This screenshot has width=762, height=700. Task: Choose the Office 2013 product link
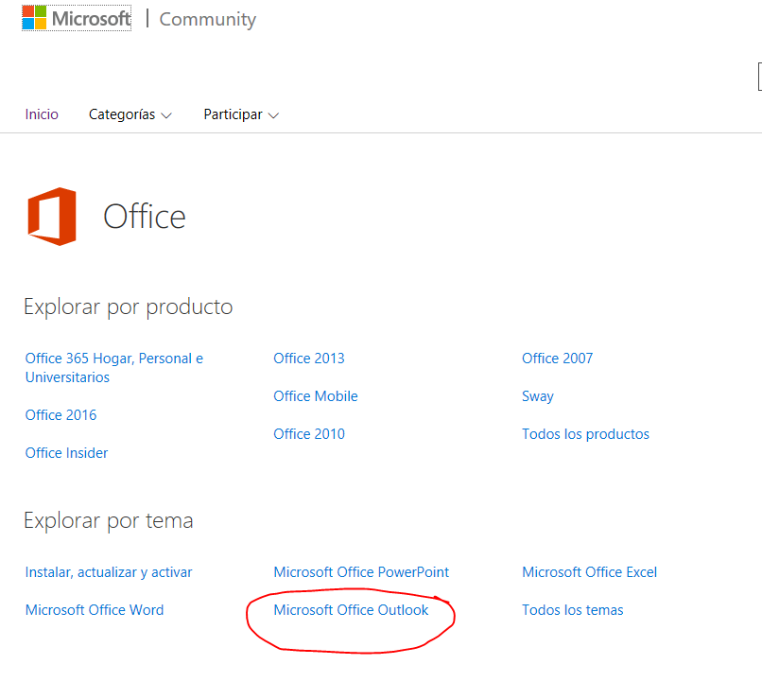pos(309,359)
